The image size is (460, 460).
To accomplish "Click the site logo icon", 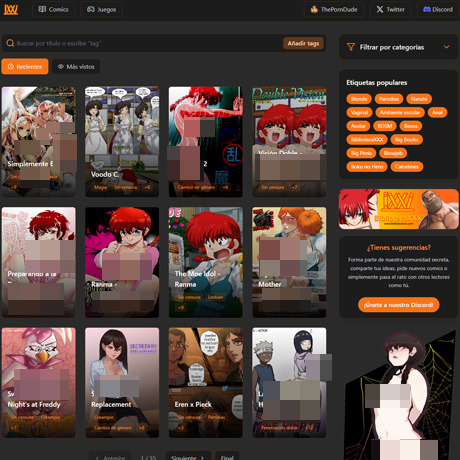I will 11,9.
